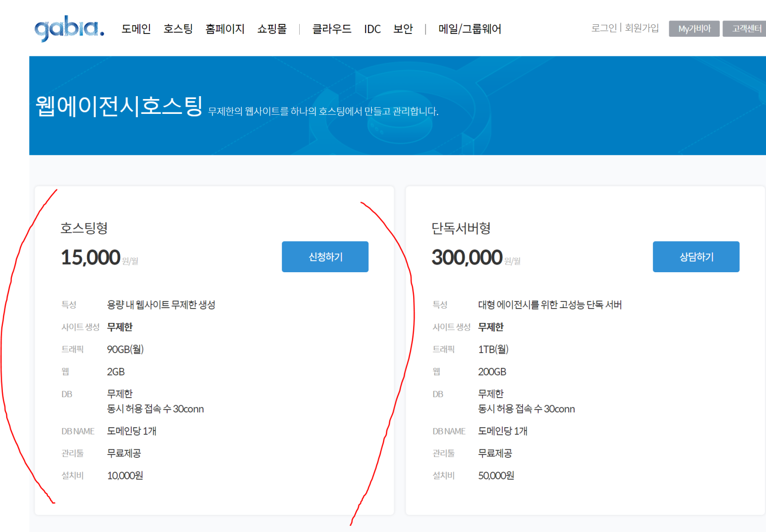Screen dimensions: 766x532
Task: Open the 보안 menu
Action: click(403, 29)
